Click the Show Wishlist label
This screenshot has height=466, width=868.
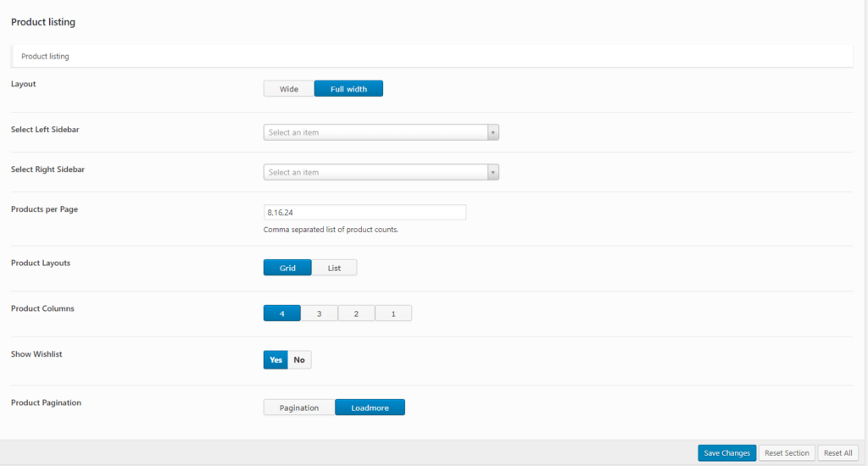[36, 353]
